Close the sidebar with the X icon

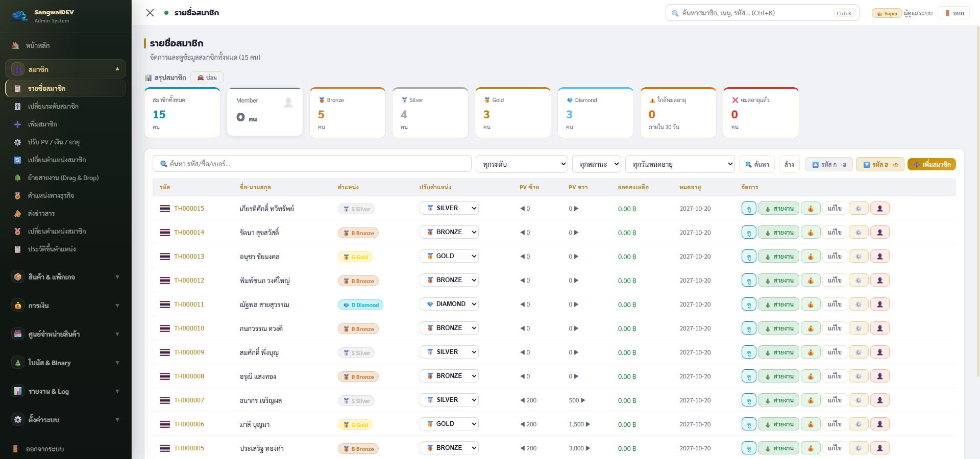pyautogui.click(x=150, y=13)
